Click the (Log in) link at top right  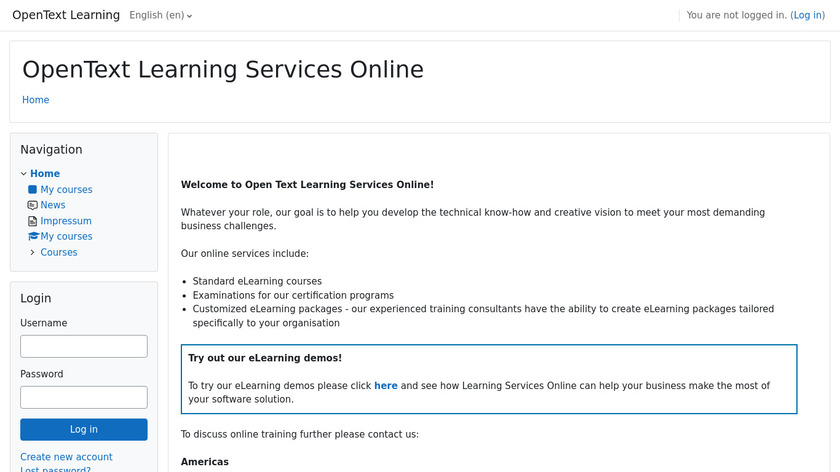coord(808,16)
